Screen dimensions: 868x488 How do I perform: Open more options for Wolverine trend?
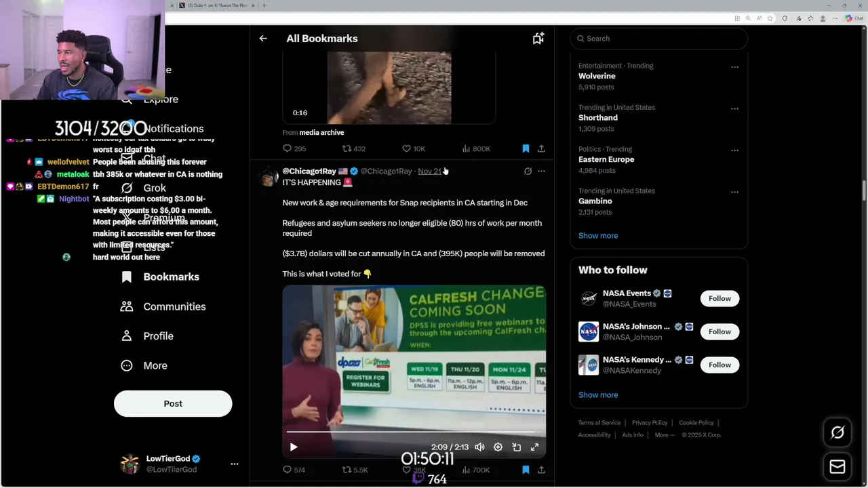[734, 67]
